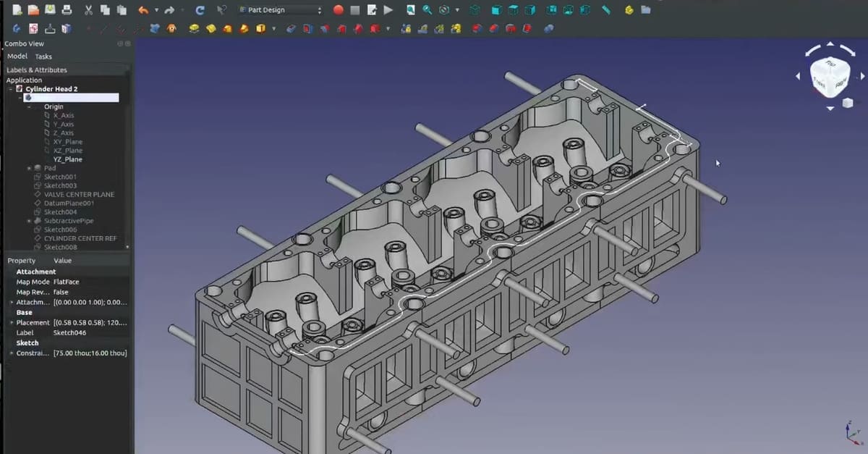
Task: Open a file with the folder icon
Action: tap(33, 10)
